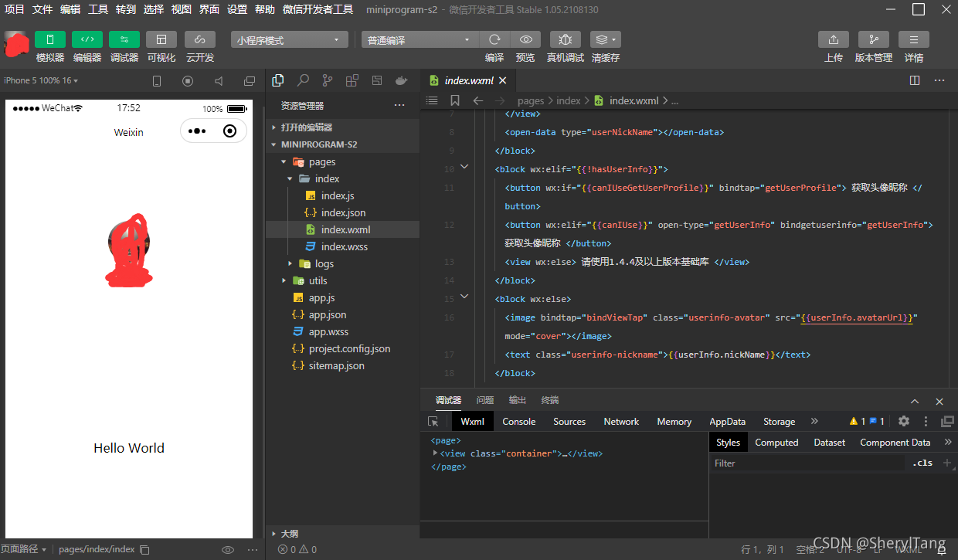
Task: Click the save/layout icon in sidebar bar
Action: click(x=377, y=80)
